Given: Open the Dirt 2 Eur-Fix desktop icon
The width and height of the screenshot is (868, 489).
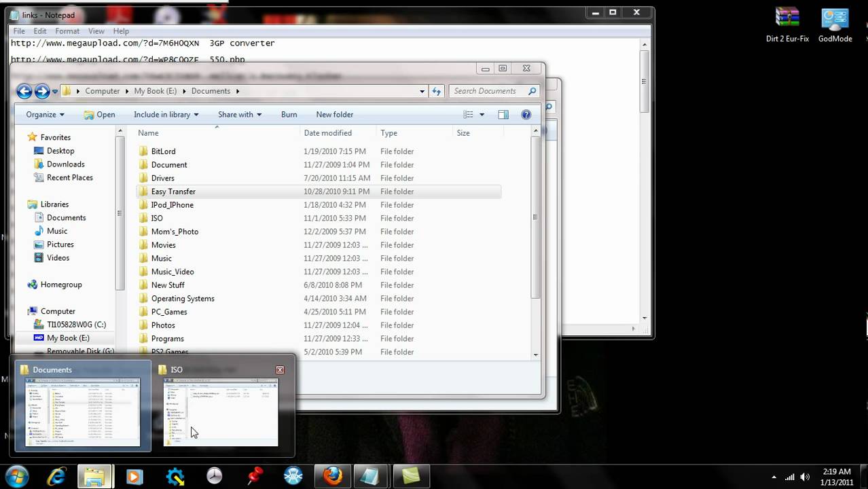Looking at the screenshot, I should click(787, 25).
